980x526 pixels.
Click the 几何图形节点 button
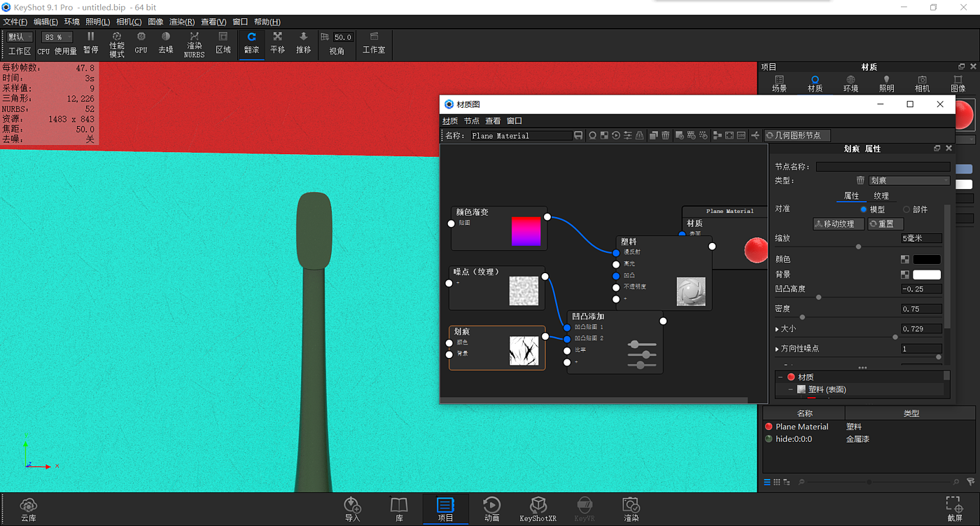click(797, 135)
